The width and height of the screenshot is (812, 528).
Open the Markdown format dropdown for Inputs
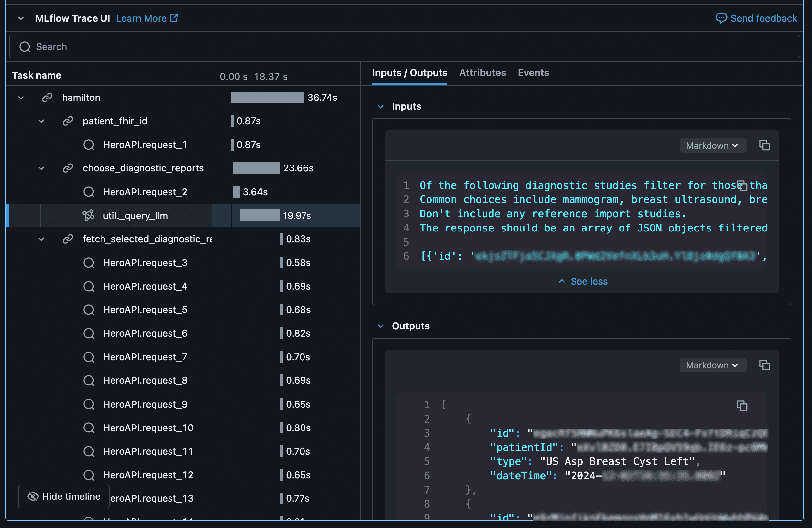tap(712, 145)
